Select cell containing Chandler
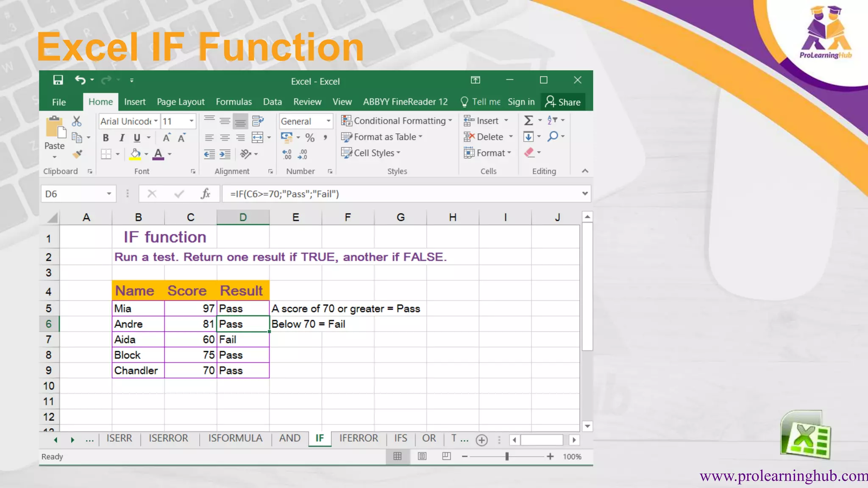The image size is (868, 488). pyautogui.click(x=138, y=371)
